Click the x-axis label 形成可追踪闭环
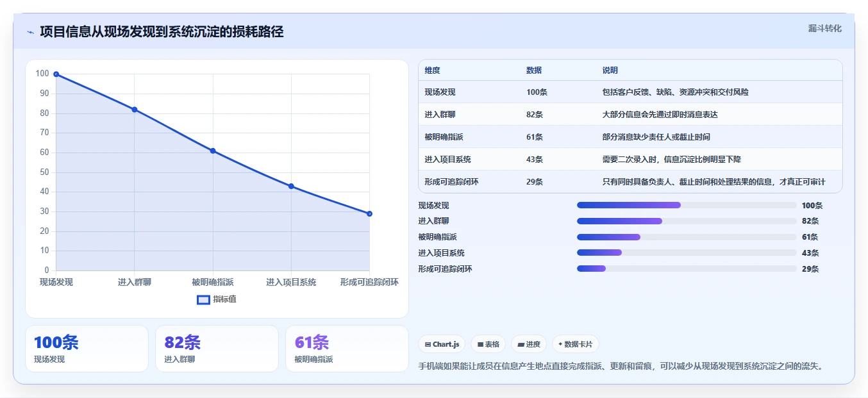The height and width of the screenshot is (398, 868). click(369, 282)
